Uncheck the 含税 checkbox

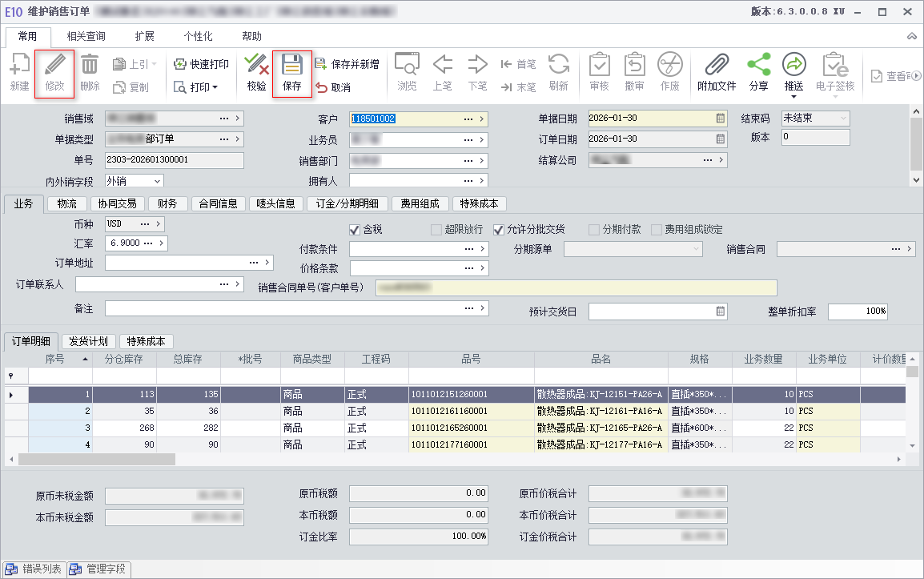355,230
